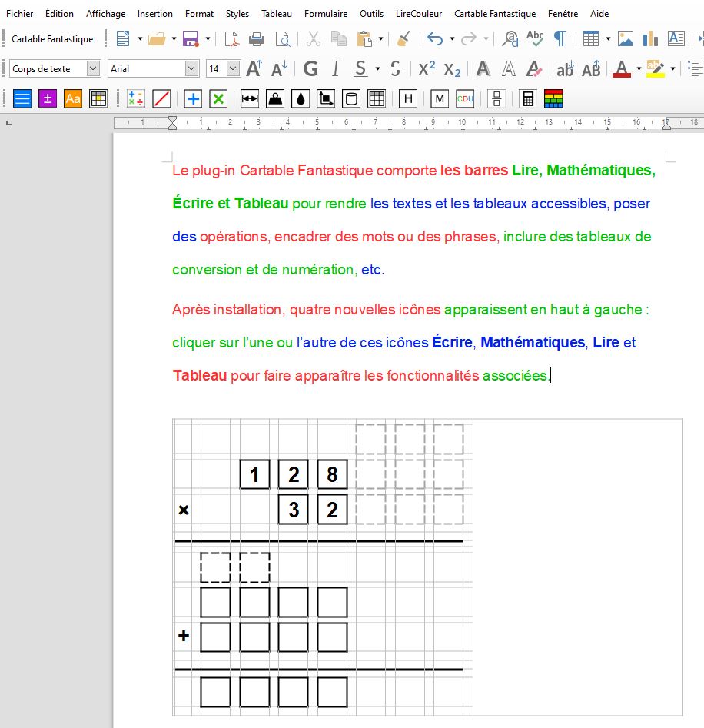Click the Export as PDF icon
The width and height of the screenshot is (704, 728).
point(231,39)
